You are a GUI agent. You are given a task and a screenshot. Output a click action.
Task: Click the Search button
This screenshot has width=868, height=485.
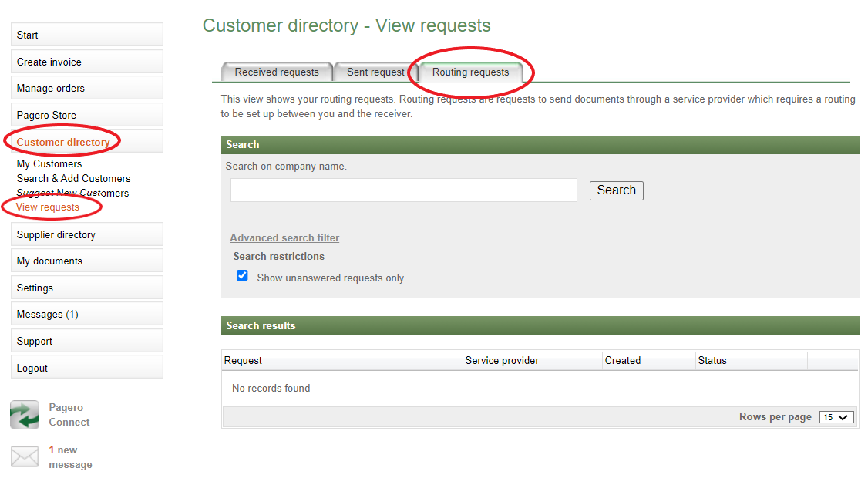pyautogui.click(x=616, y=190)
